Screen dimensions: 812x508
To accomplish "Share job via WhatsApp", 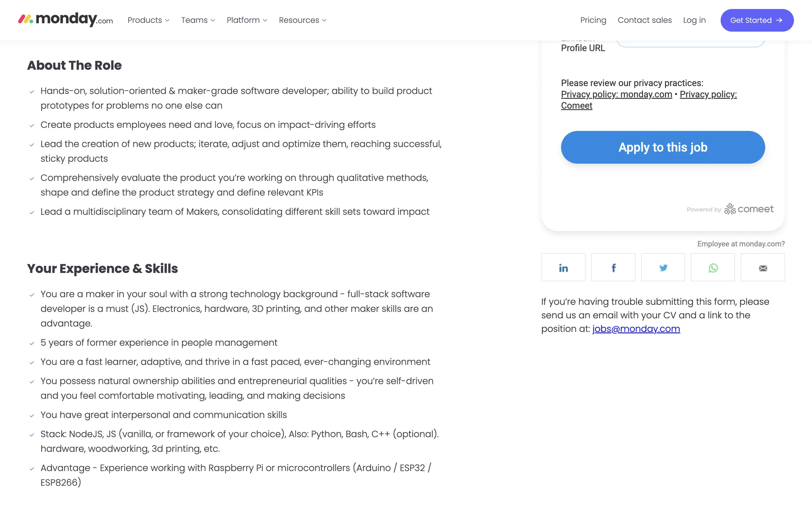I will pyautogui.click(x=713, y=268).
